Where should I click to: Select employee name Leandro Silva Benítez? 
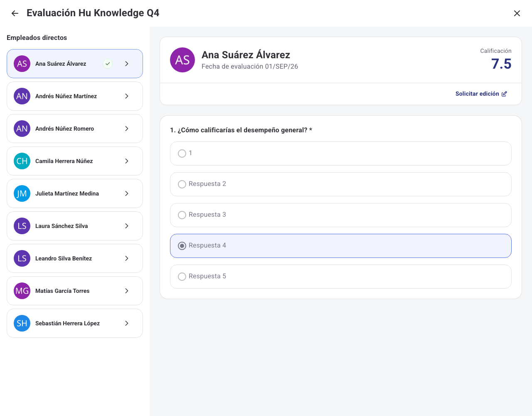(x=64, y=258)
